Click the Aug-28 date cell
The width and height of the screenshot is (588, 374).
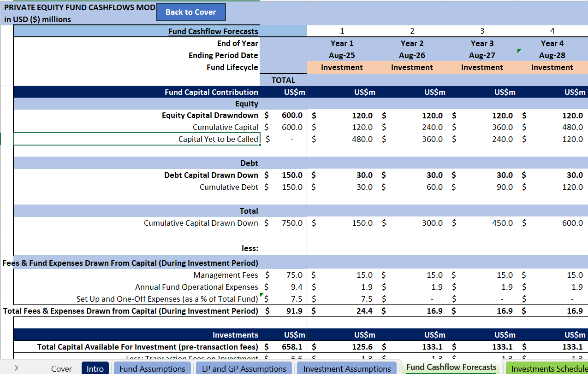tap(552, 55)
